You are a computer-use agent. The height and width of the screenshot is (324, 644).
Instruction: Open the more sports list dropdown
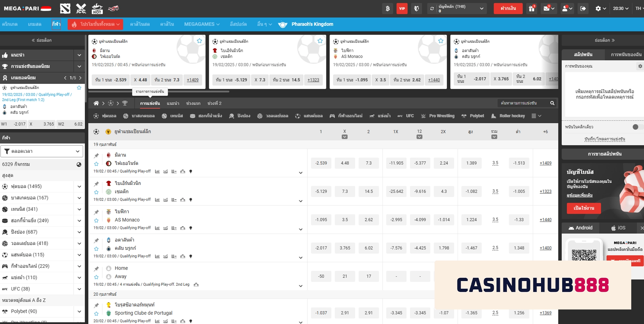point(536,116)
